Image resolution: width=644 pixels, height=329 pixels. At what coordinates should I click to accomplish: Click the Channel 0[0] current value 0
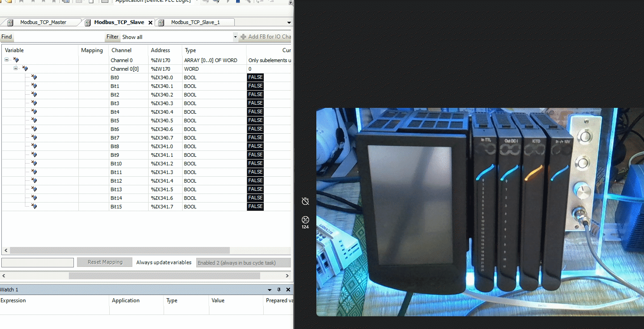(x=250, y=69)
